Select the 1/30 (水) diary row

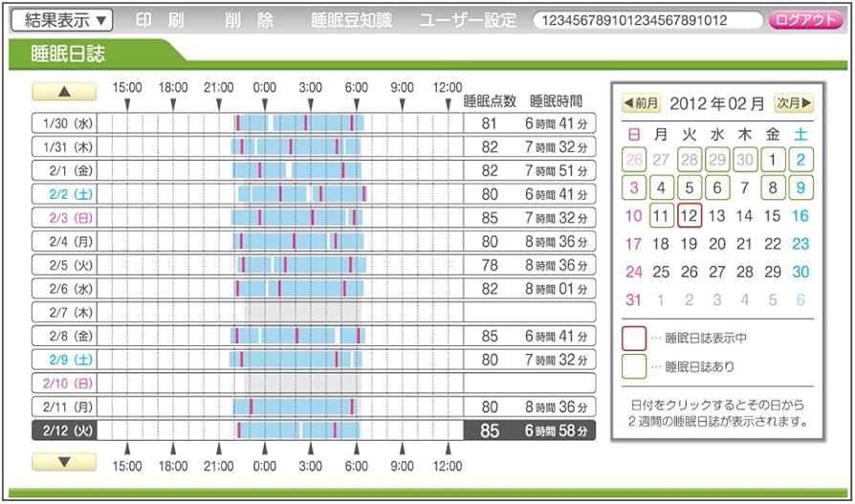pos(314,123)
